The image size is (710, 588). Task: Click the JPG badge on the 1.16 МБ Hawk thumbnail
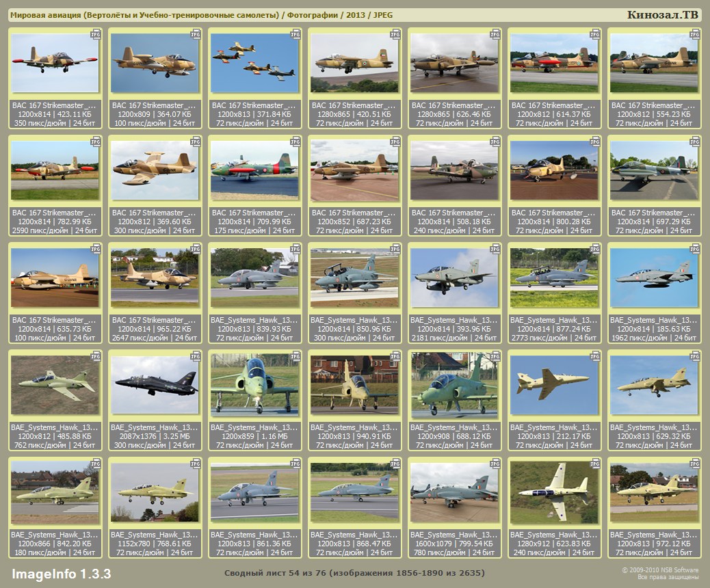295,356
